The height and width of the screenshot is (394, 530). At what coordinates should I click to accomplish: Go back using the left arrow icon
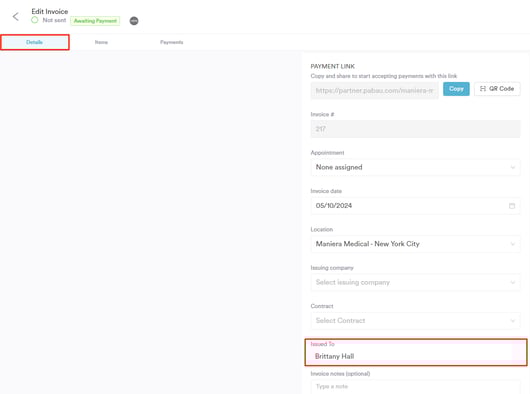point(16,17)
